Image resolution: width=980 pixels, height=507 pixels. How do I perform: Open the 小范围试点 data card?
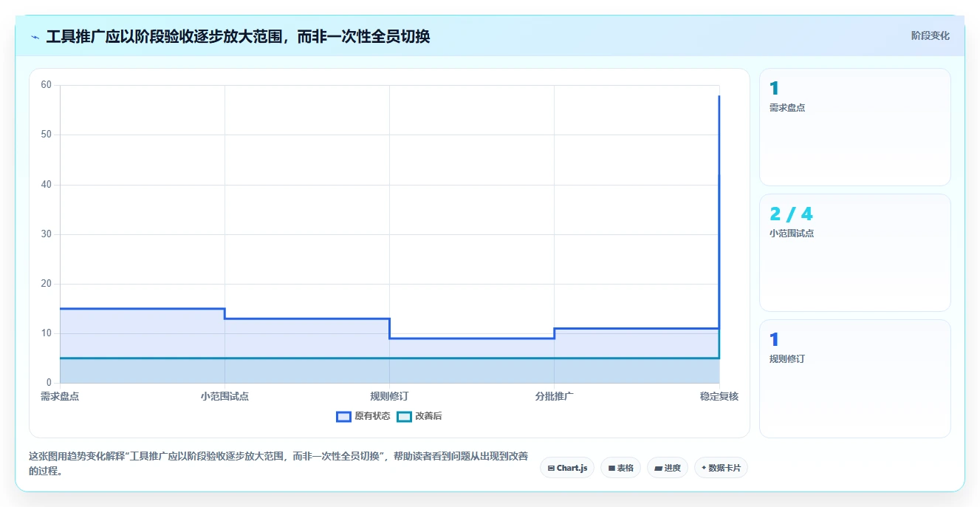(x=854, y=253)
